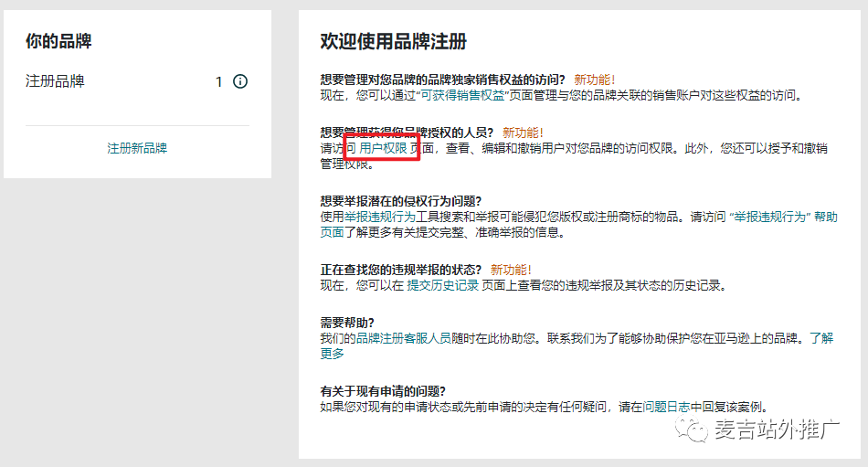Open the 用户权限 page link
The height and width of the screenshot is (467, 868).
click(x=383, y=148)
